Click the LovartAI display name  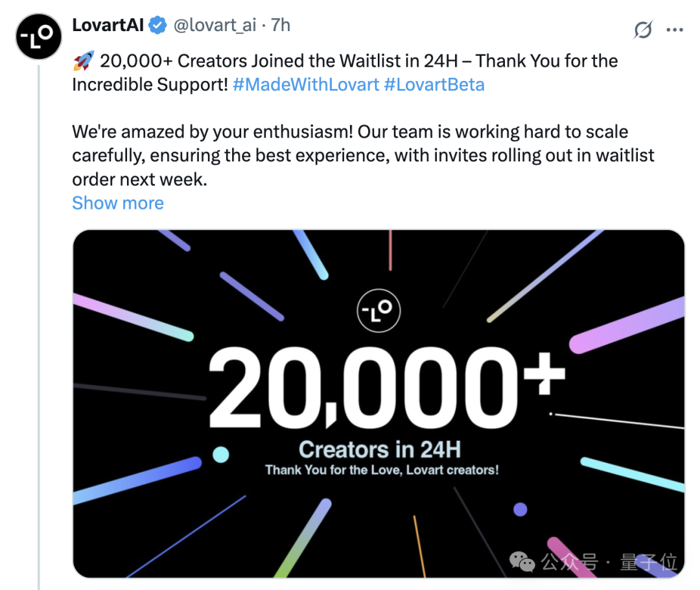108,25
